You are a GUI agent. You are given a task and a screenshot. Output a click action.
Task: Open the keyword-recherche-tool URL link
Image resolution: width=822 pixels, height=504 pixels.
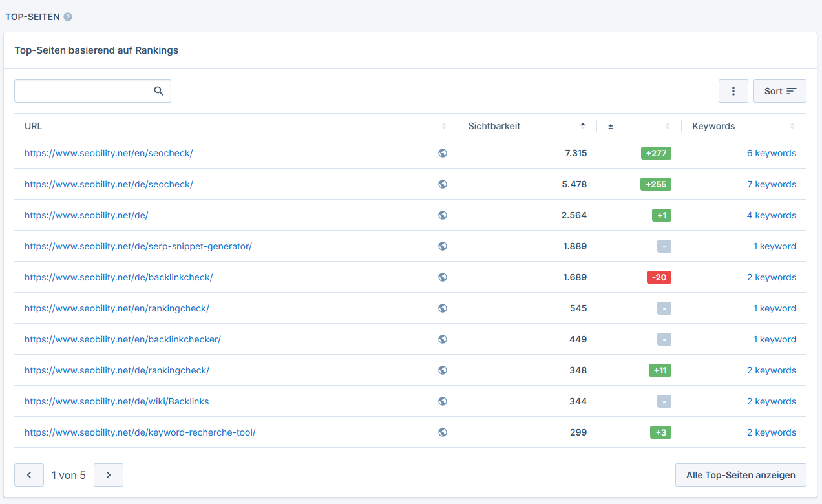[140, 432]
